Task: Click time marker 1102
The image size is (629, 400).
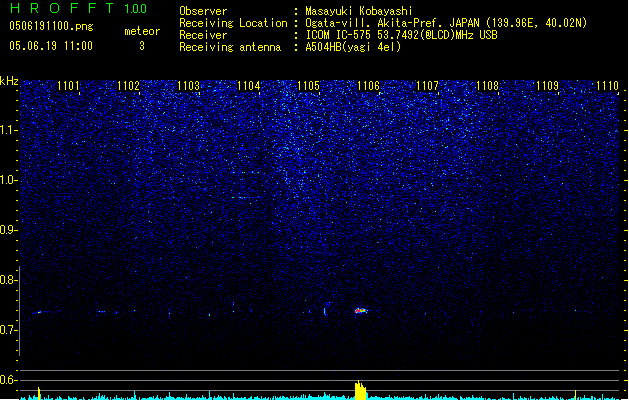Action: pos(128,85)
